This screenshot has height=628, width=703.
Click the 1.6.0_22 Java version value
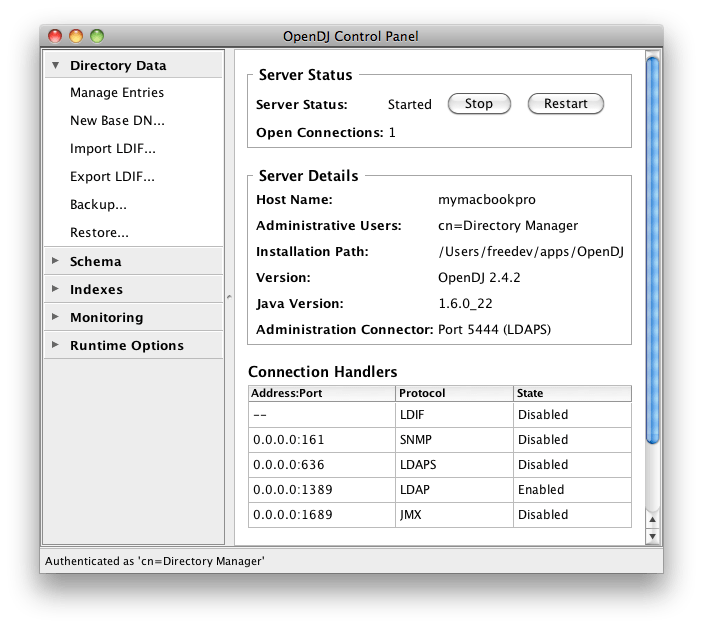(x=465, y=303)
